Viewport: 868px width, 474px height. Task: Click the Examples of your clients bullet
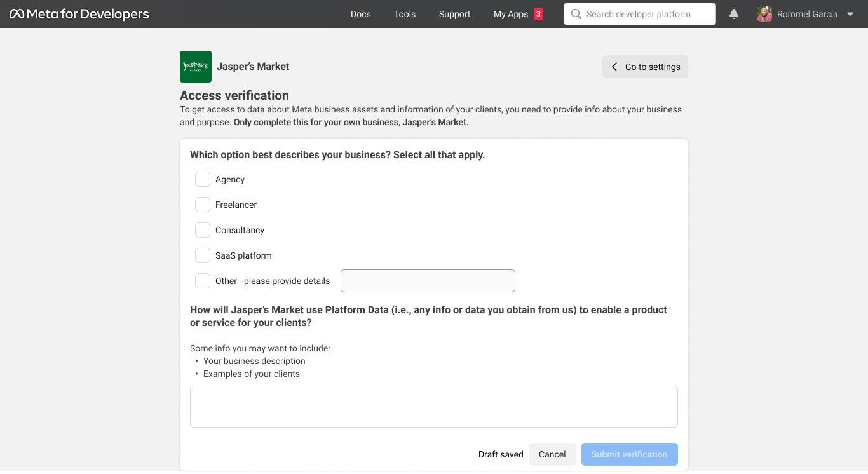click(x=252, y=374)
